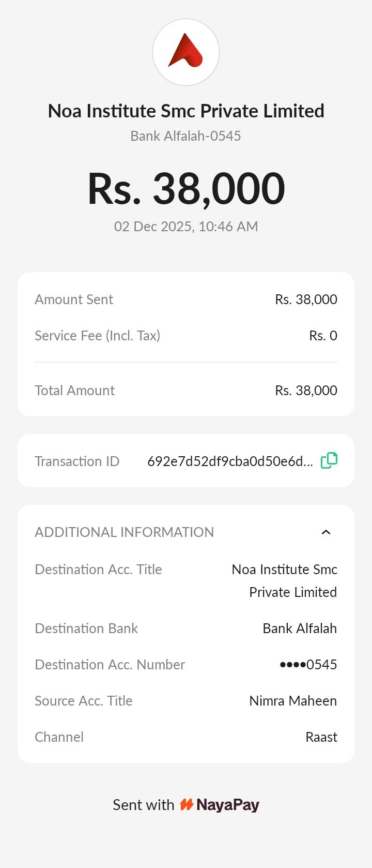The image size is (372, 868).
Task: Click the Source Acc. Title Nimra Maheen
Action: coord(293,701)
